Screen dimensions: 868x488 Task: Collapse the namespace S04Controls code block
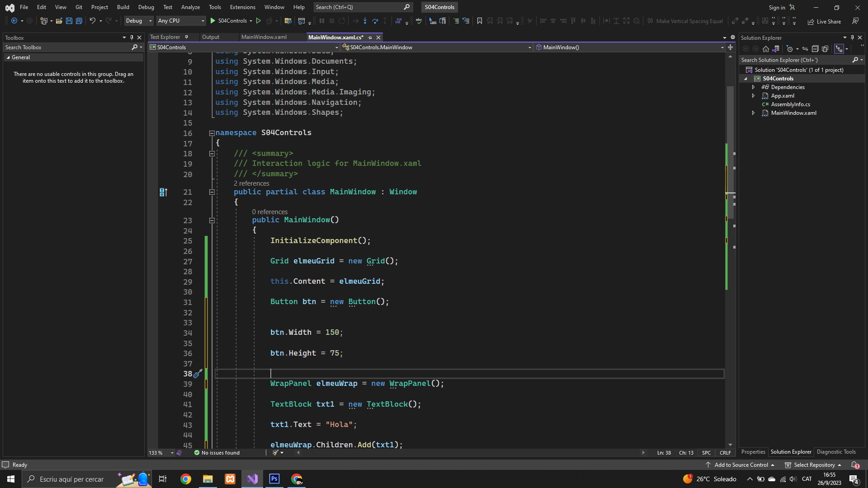[212, 133]
